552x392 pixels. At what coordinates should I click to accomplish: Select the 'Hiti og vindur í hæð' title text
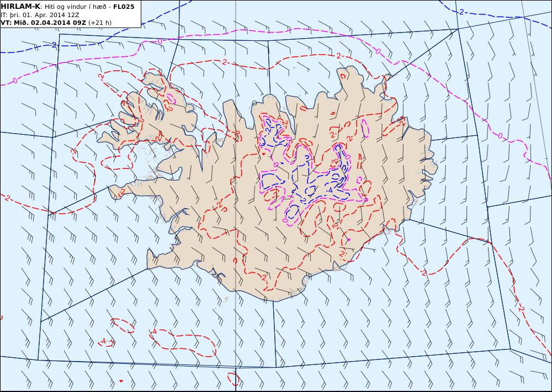click(x=75, y=7)
